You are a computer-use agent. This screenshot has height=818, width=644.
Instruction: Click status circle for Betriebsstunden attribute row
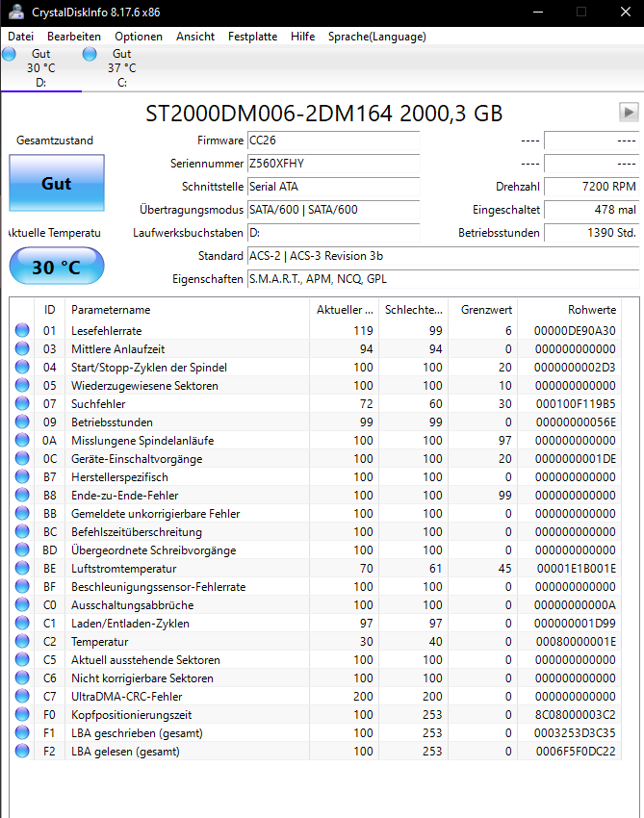pos(22,422)
